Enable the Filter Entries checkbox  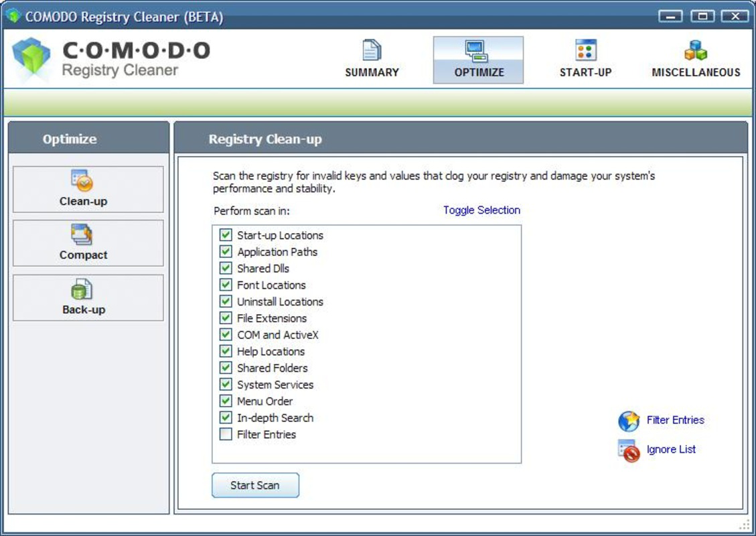[226, 434]
